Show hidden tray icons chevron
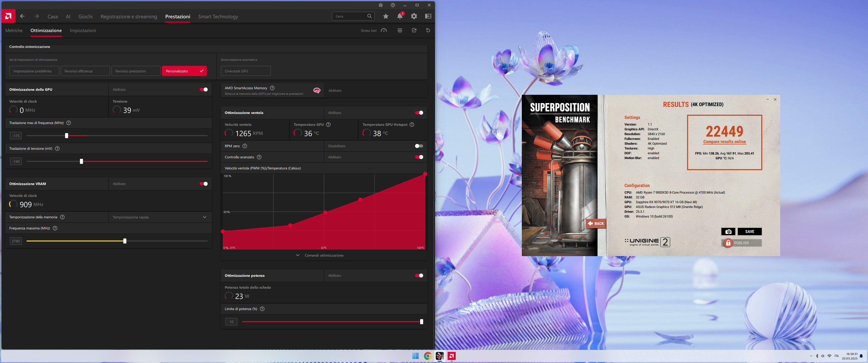868x363 pixels. pos(811,356)
